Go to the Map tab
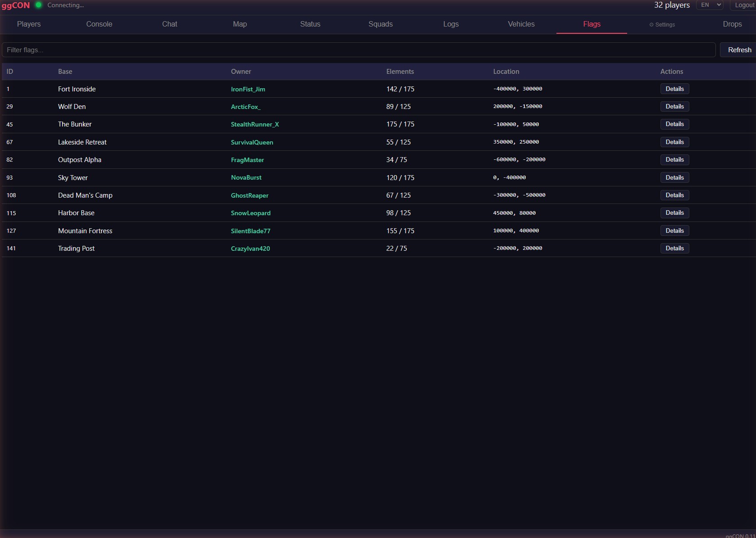The height and width of the screenshot is (538, 756). (240, 24)
